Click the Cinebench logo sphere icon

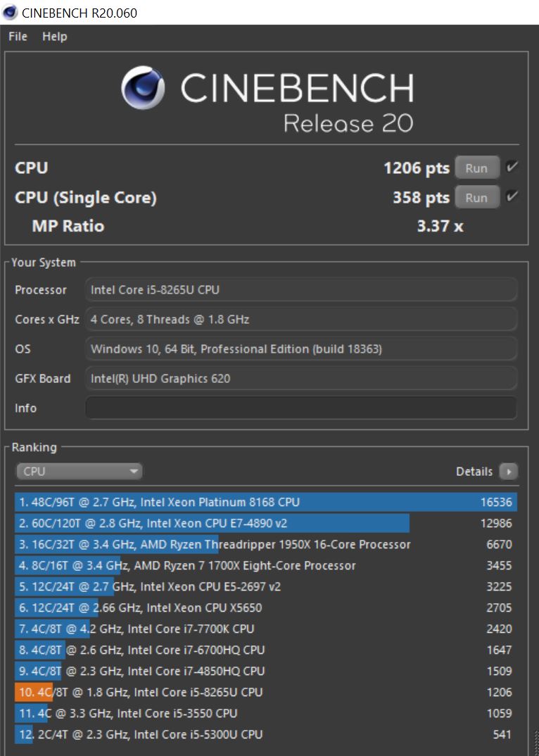(x=143, y=89)
